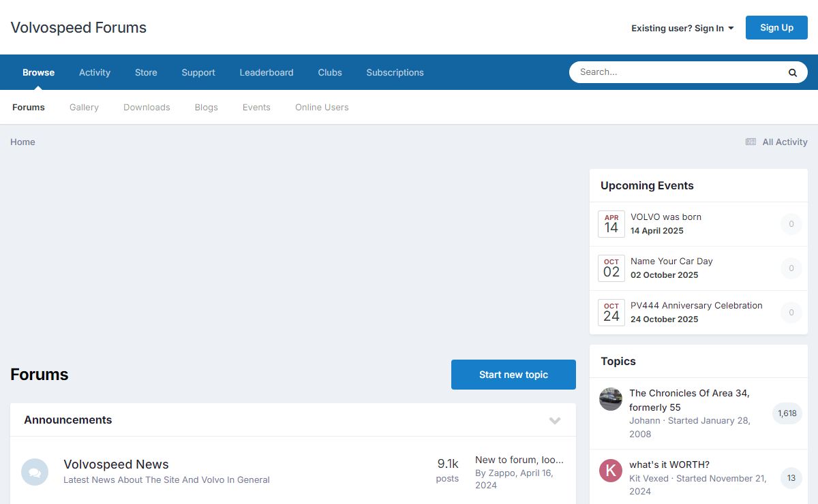Click the OCT 02 calendar date icon

coord(611,268)
